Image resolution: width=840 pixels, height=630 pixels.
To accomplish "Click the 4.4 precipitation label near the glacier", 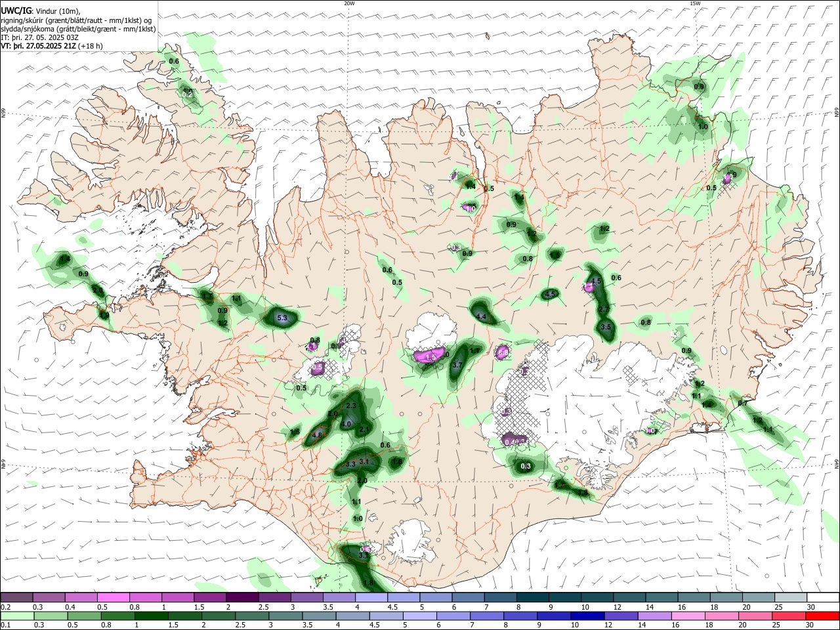I will 481,317.
